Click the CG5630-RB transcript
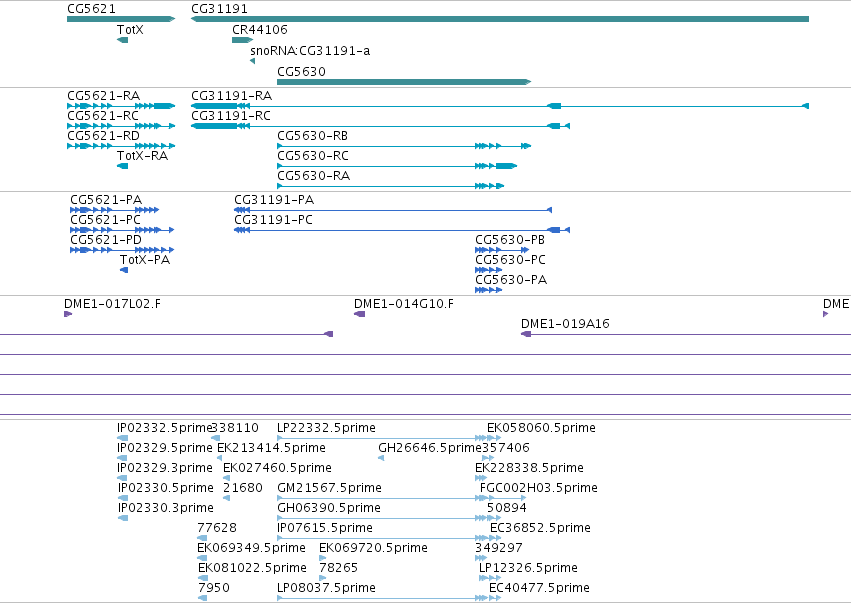The image size is (851, 603). click(404, 146)
